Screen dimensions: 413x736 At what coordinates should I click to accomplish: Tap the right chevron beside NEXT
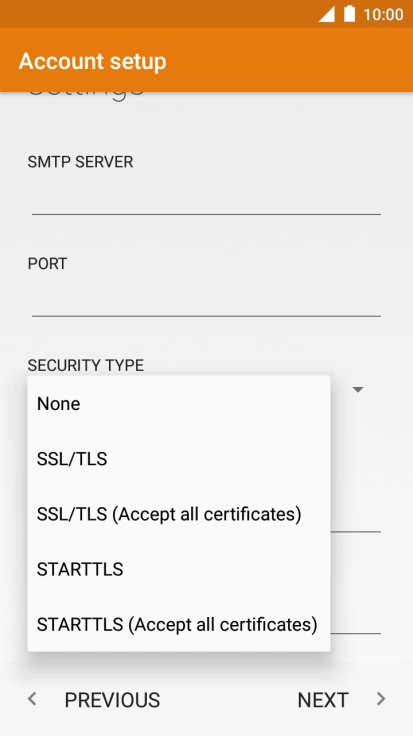381,699
